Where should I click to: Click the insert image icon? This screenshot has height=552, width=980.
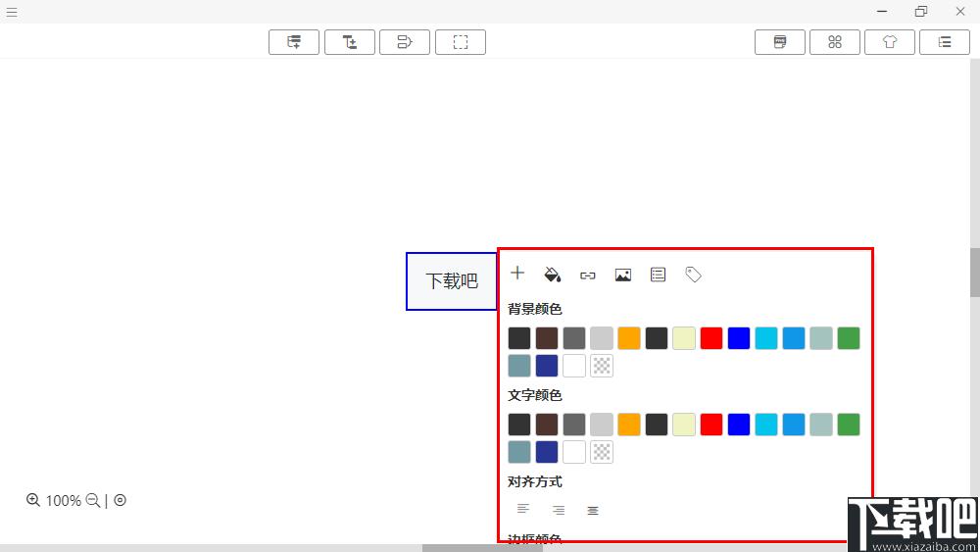[623, 275]
